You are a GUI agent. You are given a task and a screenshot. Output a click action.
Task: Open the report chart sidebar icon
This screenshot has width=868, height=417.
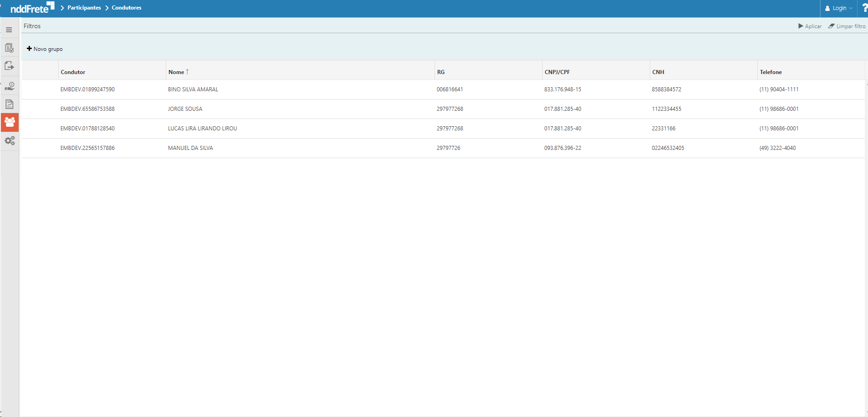[x=9, y=104]
